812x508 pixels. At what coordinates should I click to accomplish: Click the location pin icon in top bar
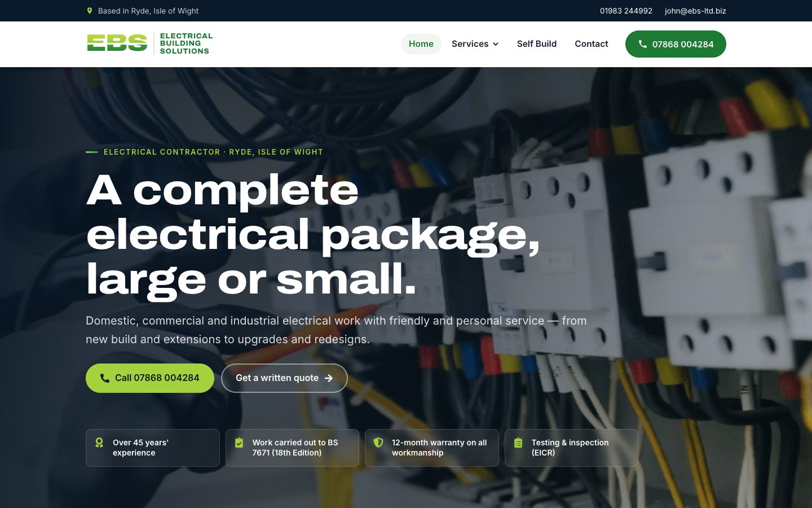pos(90,11)
